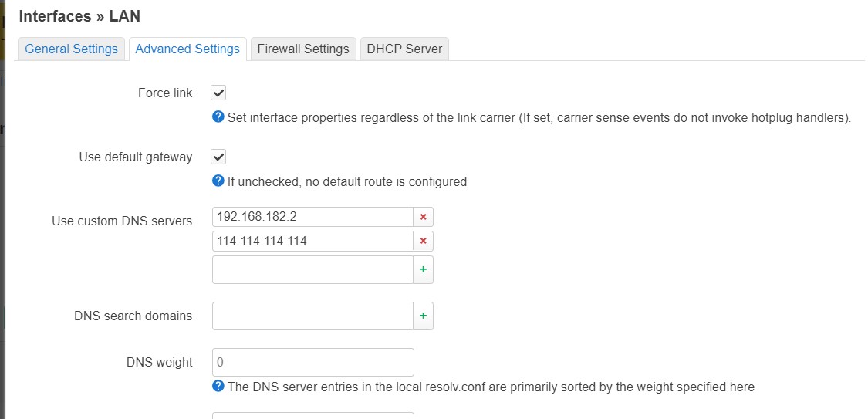Click the 192.168.182.2 DNS input field
The image size is (868, 419).
[x=312, y=217]
